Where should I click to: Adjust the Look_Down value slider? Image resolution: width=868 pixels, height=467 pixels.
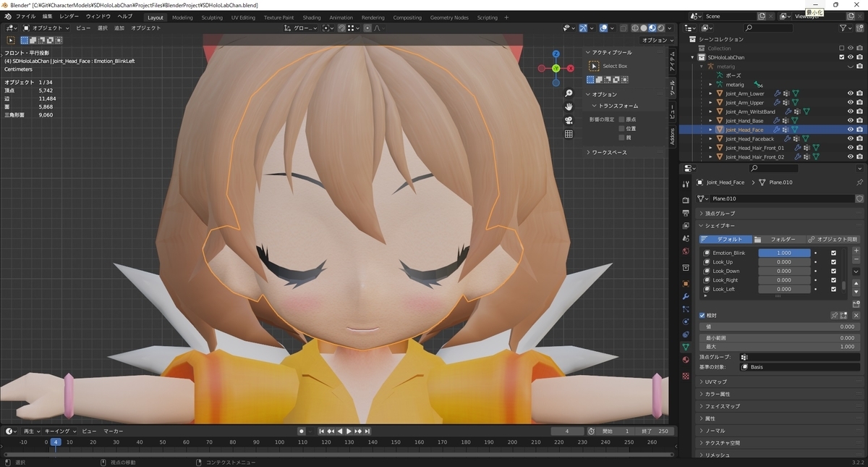coord(784,271)
